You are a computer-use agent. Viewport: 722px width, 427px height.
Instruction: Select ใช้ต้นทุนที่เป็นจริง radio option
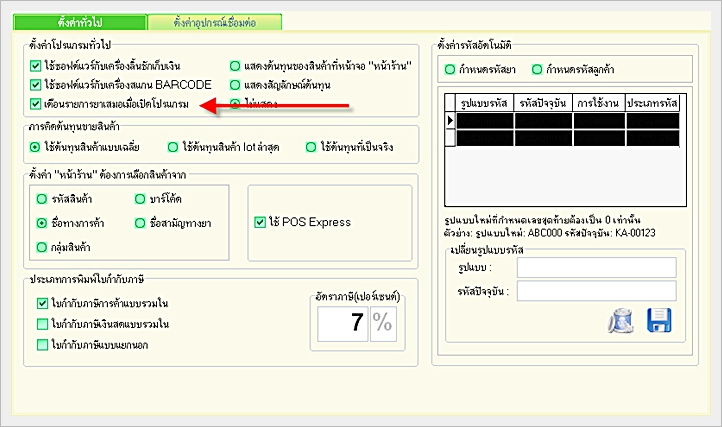(x=311, y=147)
